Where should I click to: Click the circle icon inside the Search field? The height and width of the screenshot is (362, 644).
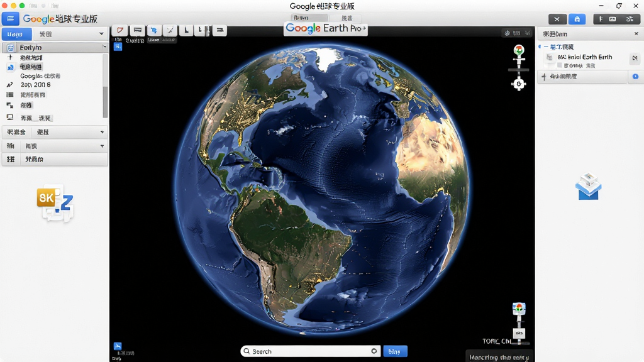click(374, 351)
